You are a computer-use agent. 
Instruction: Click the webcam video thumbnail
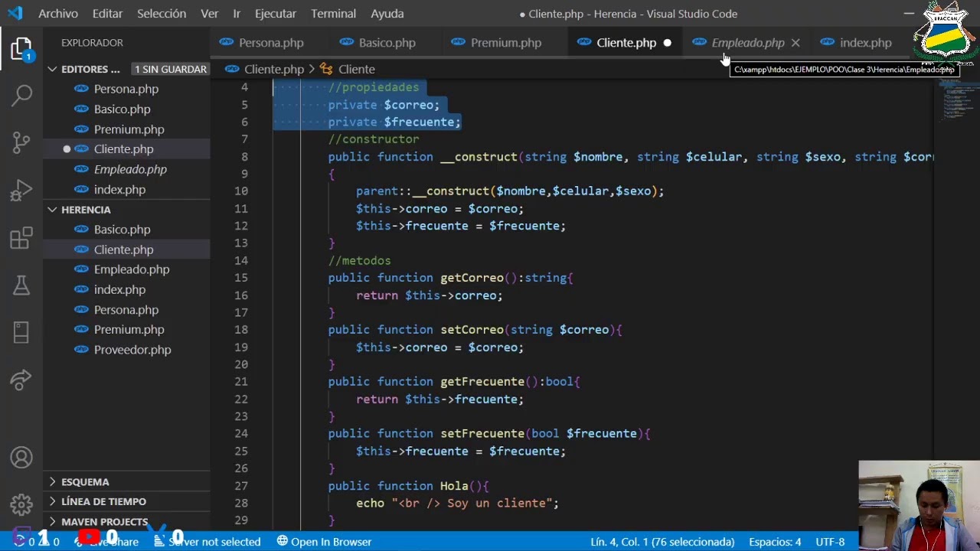(919, 505)
